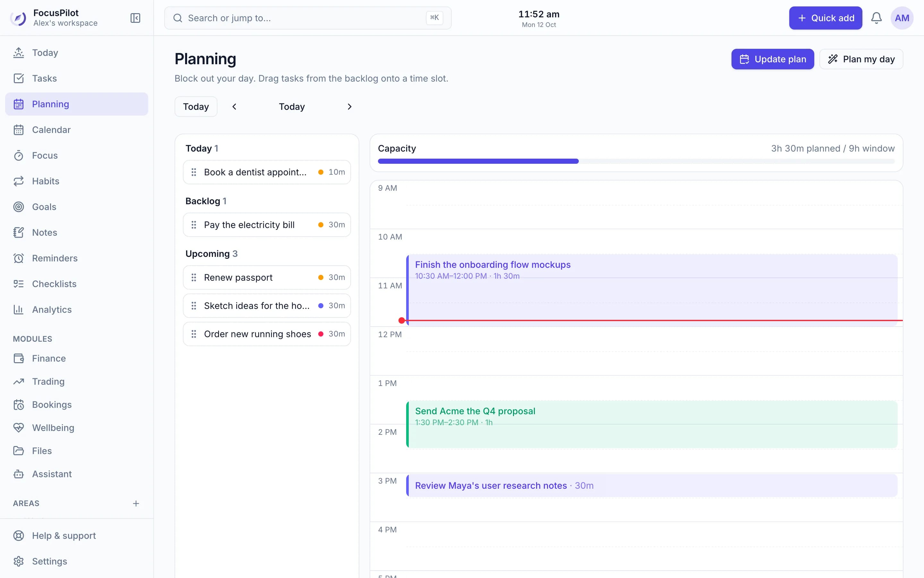Viewport: 924px width, 578px height.
Task: Click the Files folder icon
Action: 18,451
